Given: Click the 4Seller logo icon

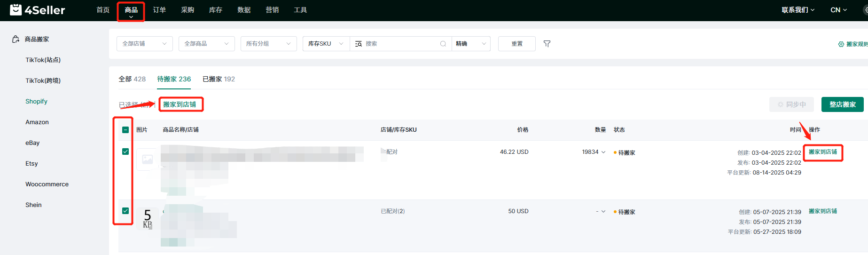Looking at the screenshot, I should pyautogui.click(x=16, y=10).
